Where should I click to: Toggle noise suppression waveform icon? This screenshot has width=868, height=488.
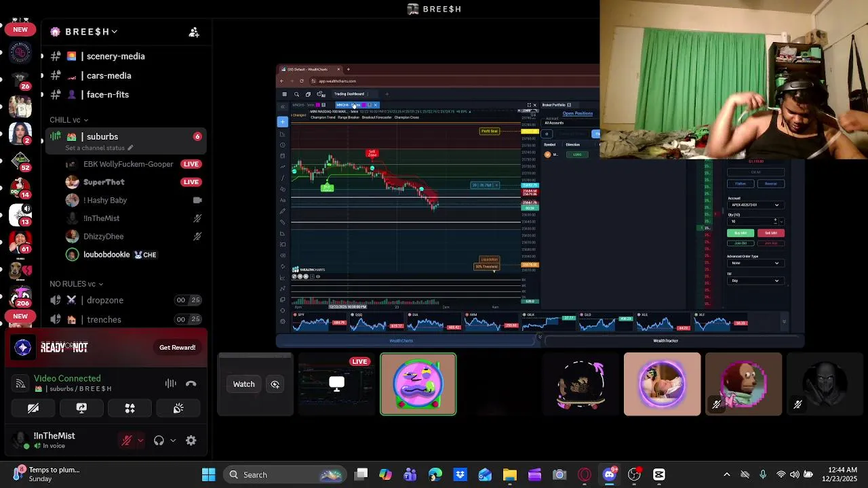pyautogui.click(x=170, y=384)
